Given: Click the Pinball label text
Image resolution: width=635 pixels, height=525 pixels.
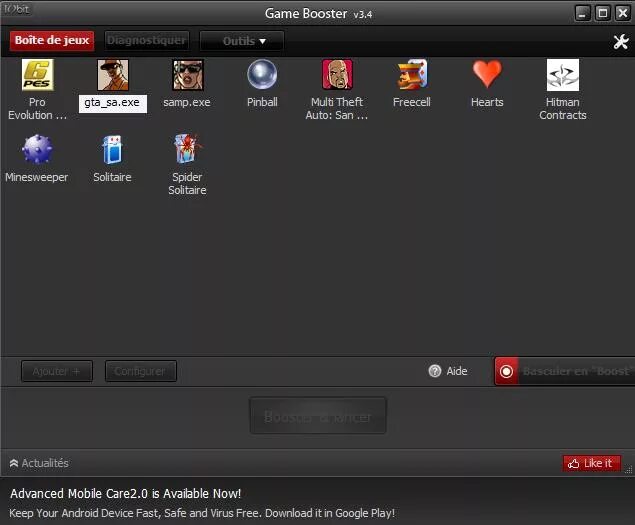Looking at the screenshot, I should tap(262, 102).
